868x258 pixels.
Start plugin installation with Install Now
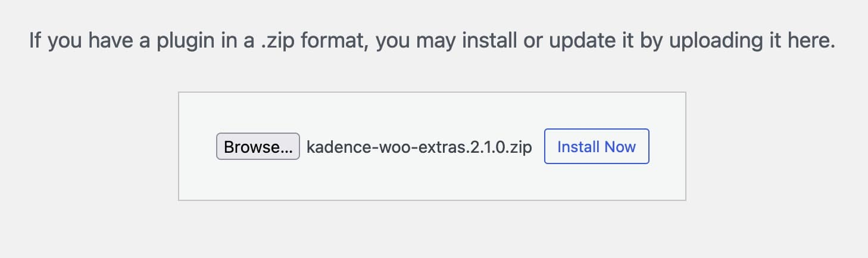click(x=597, y=146)
